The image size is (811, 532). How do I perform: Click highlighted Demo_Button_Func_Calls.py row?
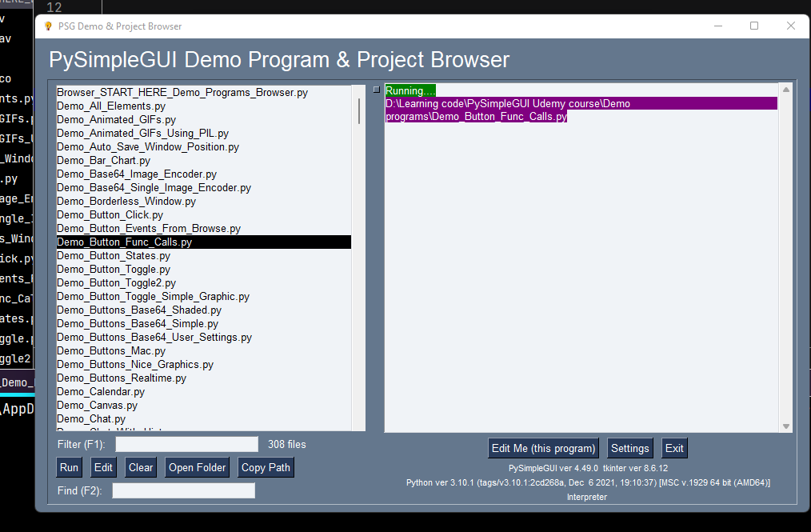[x=204, y=242]
